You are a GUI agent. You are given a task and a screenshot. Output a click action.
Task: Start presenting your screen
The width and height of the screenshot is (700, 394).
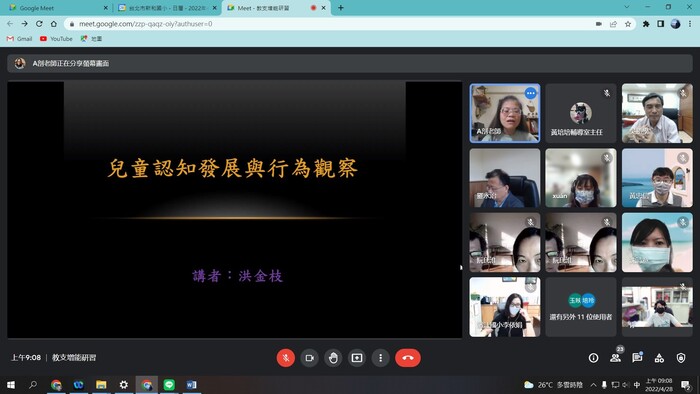[357, 358]
